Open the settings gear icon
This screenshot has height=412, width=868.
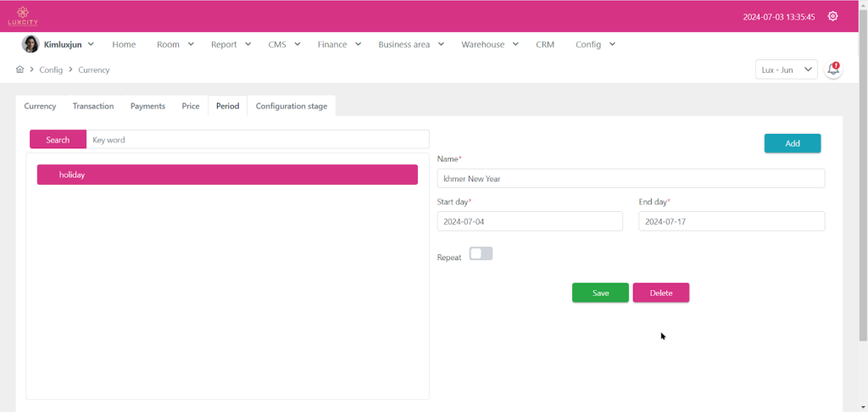(x=832, y=16)
